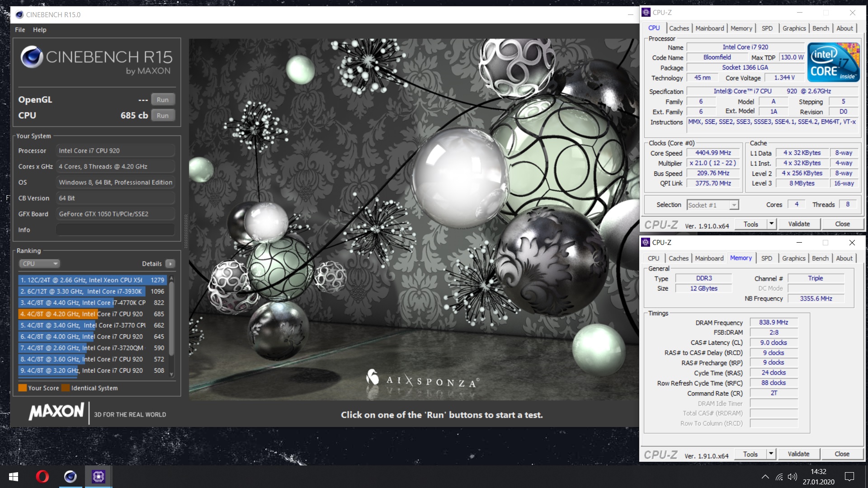Switch to SPD tab in bottom CPU-Z

(767, 258)
